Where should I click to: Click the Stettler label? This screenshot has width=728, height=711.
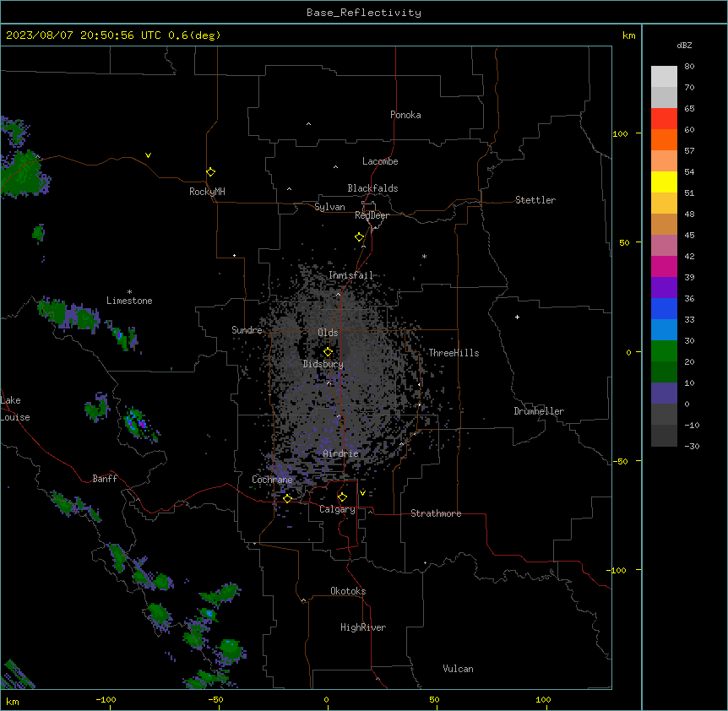click(x=535, y=200)
